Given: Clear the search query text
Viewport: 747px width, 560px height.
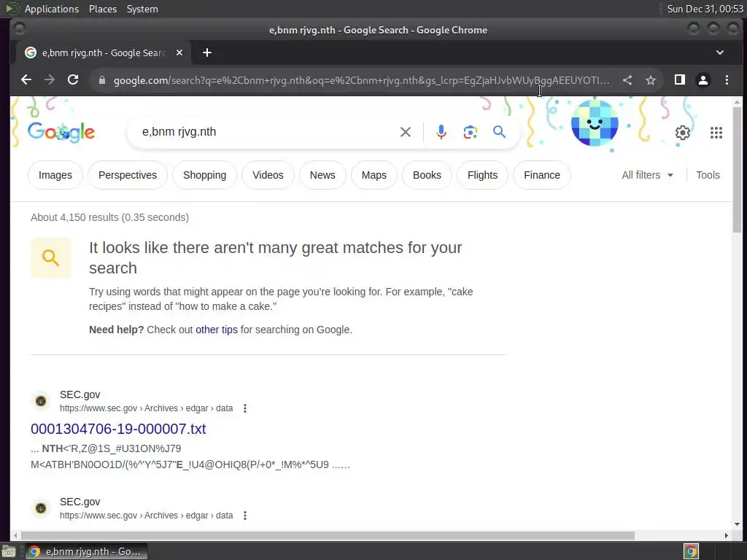Looking at the screenshot, I should pos(406,132).
